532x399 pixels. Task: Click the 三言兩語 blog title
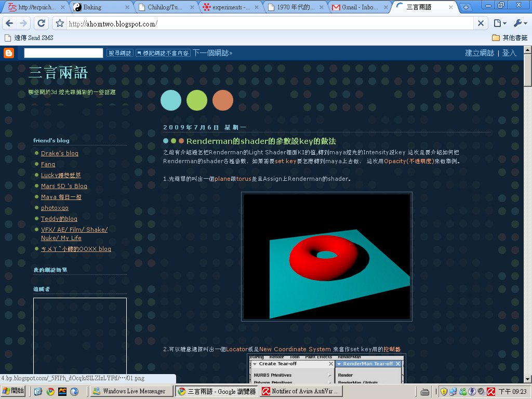pos(58,73)
